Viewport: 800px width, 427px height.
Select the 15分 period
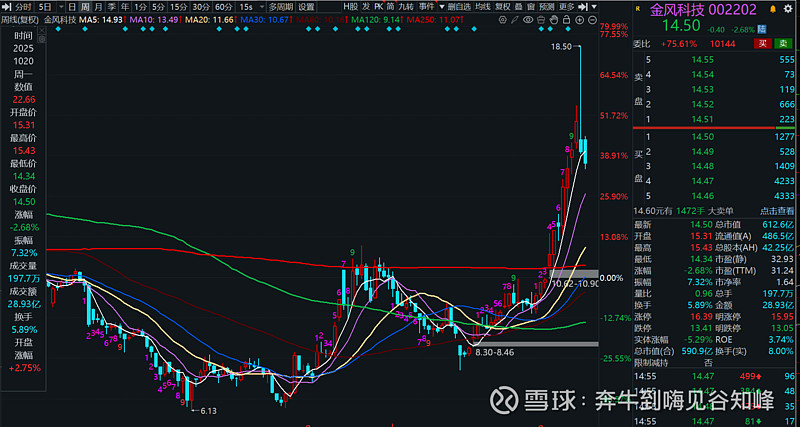(x=179, y=7)
